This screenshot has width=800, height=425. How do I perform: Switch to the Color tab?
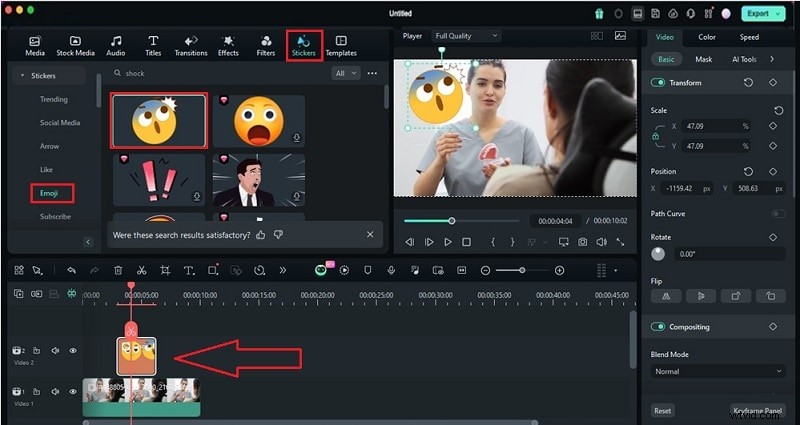click(x=707, y=37)
